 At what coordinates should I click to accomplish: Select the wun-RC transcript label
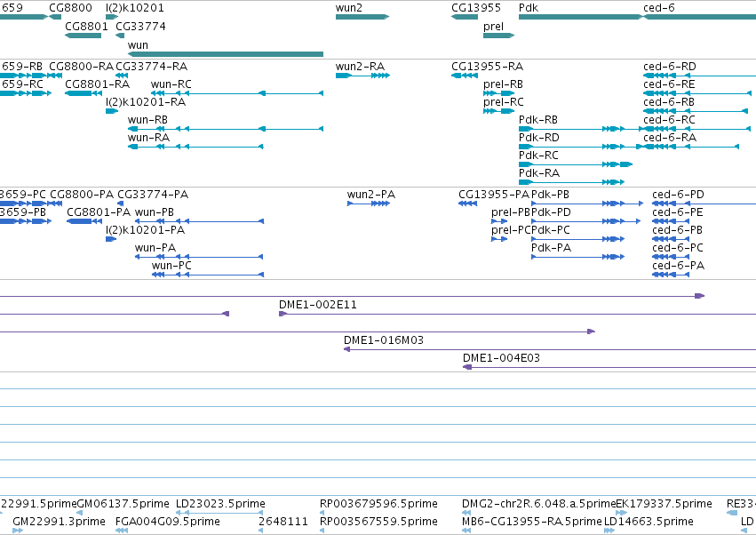point(171,84)
